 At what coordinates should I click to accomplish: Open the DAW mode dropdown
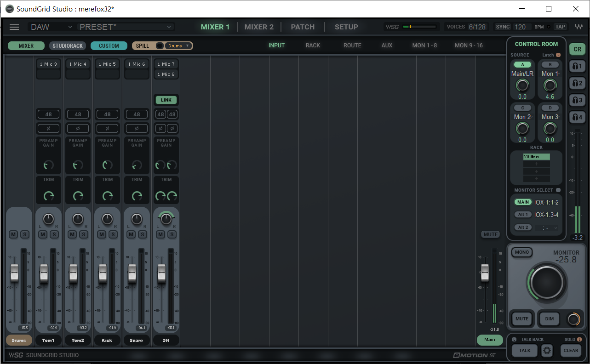[x=51, y=27]
